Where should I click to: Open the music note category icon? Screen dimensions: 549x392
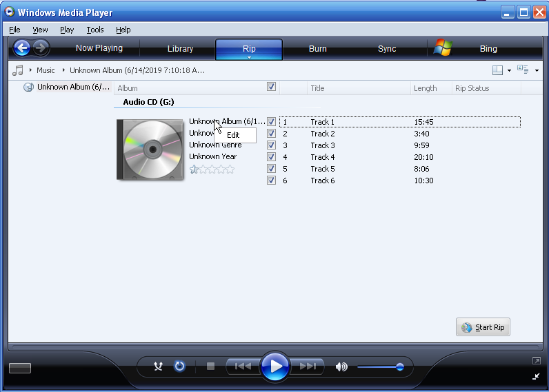click(18, 70)
